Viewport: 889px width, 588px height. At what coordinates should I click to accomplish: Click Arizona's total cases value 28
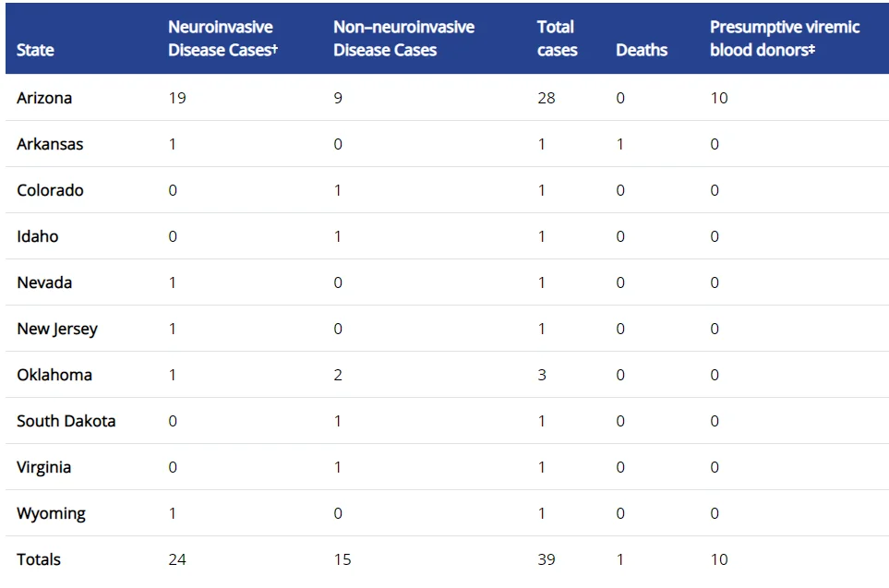tap(546, 98)
